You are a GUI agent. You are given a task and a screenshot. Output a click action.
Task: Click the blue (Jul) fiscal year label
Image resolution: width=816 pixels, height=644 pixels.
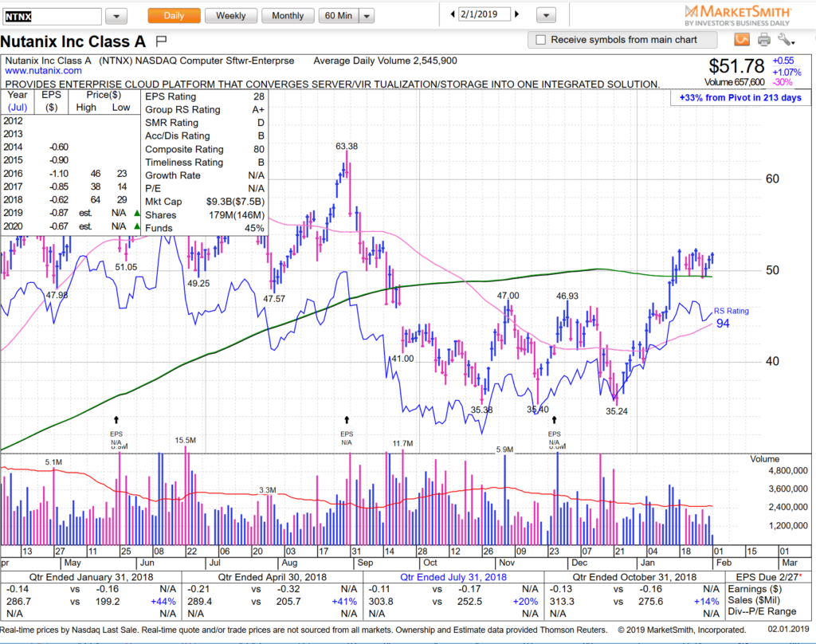pos(18,108)
